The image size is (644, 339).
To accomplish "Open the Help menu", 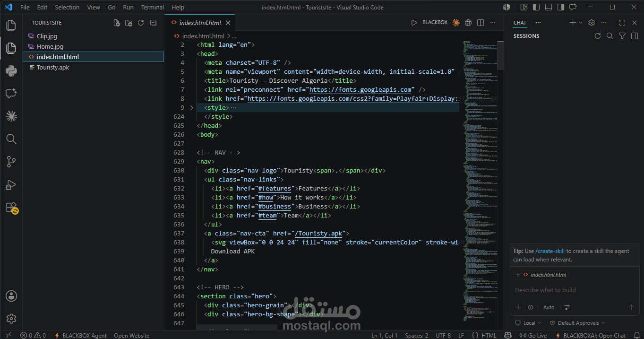I will click(x=178, y=7).
